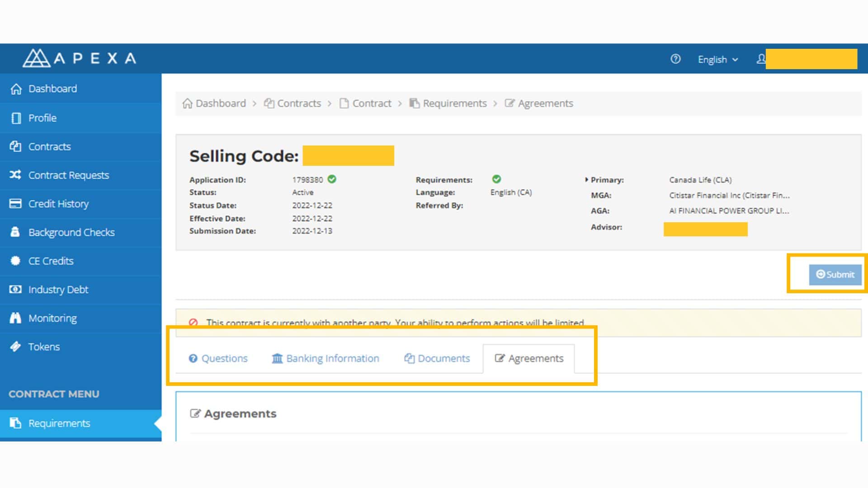868x488 pixels.
Task: Switch to the Banking Information tab
Action: click(326, 358)
